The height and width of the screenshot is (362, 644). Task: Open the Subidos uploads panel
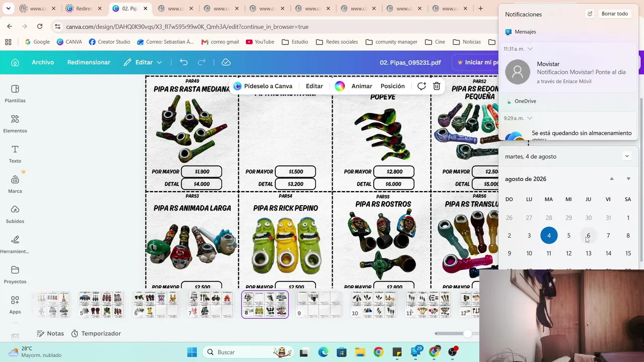point(15,214)
